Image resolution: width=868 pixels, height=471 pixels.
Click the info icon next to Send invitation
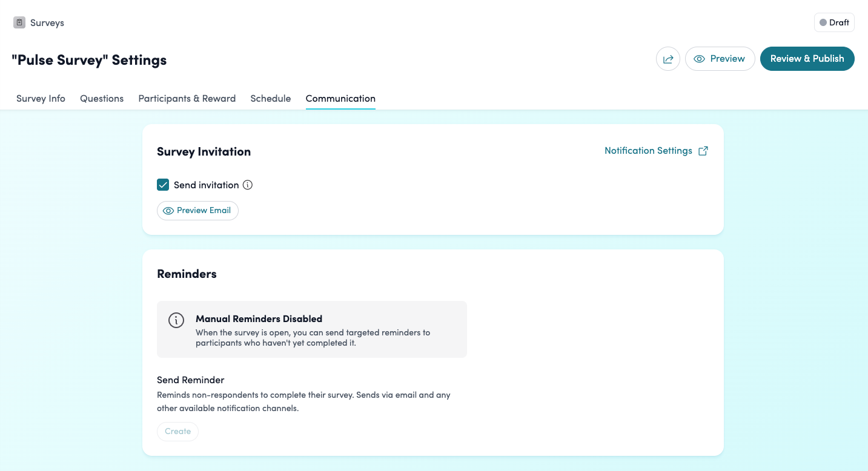[x=247, y=185]
